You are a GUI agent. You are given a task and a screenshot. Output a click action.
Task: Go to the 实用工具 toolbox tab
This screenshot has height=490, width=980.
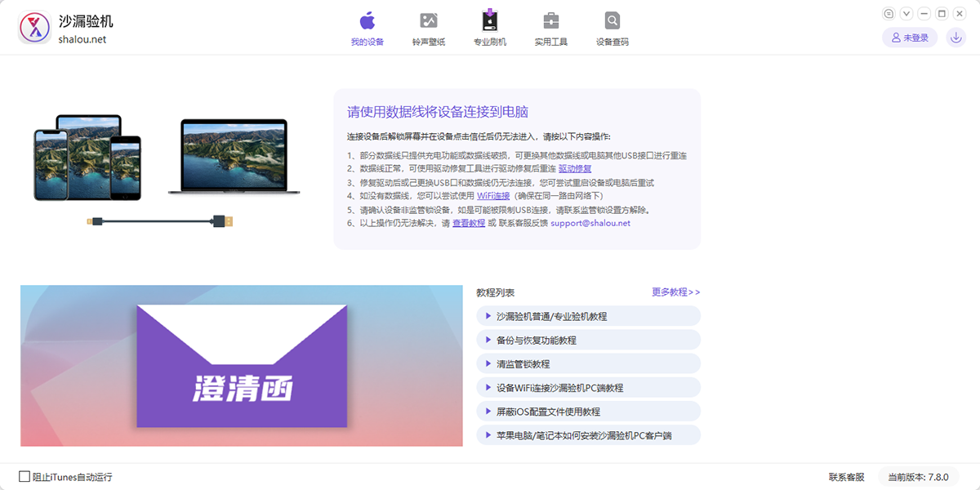[x=551, y=29]
